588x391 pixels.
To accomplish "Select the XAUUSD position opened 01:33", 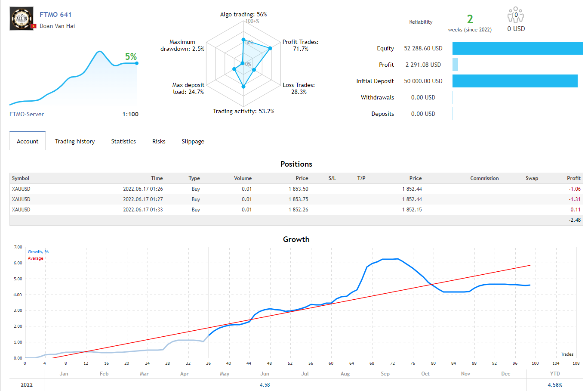I will pos(296,210).
